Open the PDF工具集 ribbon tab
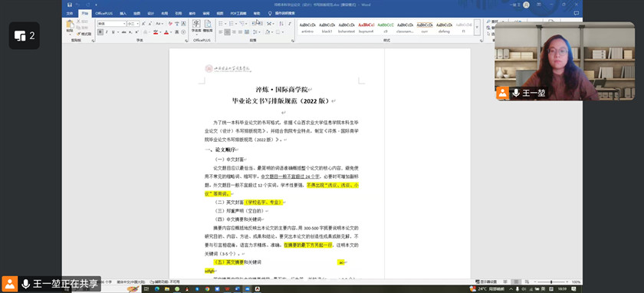The width and height of the screenshot is (644, 293). pyautogui.click(x=238, y=14)
